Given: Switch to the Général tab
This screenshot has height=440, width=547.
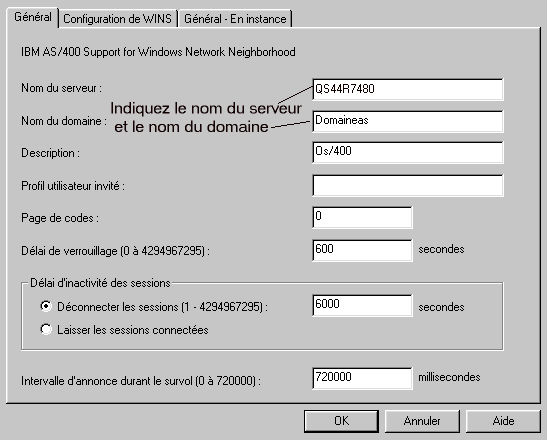Looking at the screenshot, I should click(x=33, y=17).
